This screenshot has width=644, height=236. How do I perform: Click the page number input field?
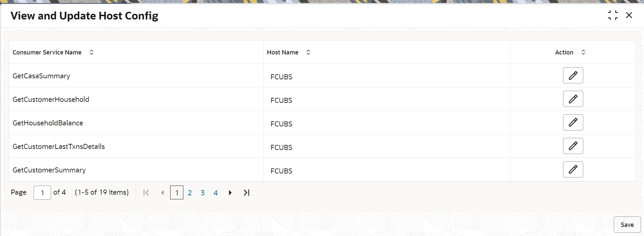coord(42,193)
